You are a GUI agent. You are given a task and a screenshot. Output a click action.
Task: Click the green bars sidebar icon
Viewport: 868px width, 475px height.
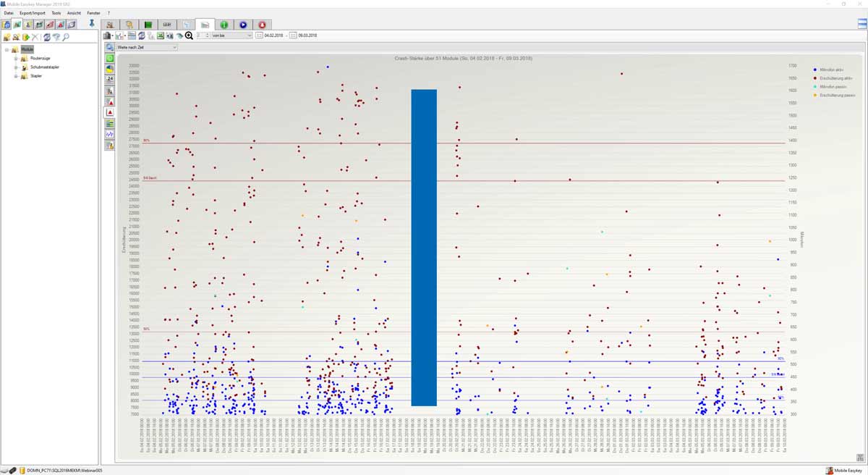click(x=109, y=124)
